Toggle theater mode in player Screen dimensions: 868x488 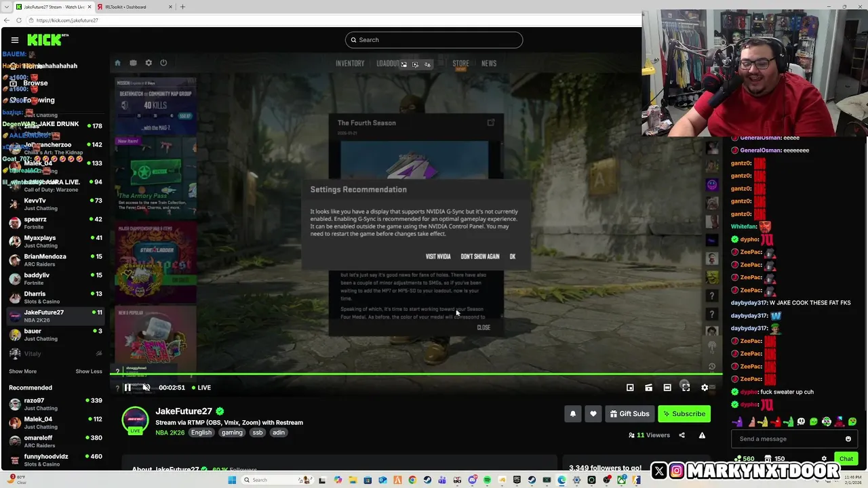pos(667,388)
